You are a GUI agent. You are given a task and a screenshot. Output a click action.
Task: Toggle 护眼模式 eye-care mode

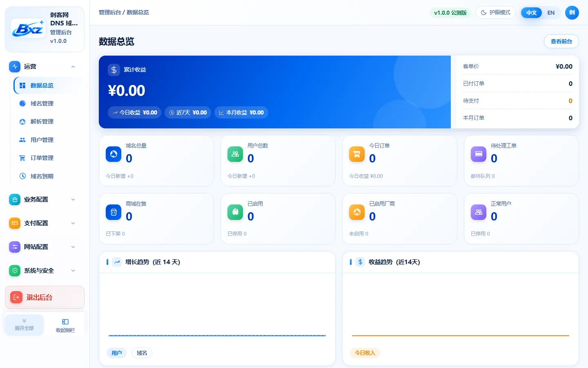[x=495, y=13]
